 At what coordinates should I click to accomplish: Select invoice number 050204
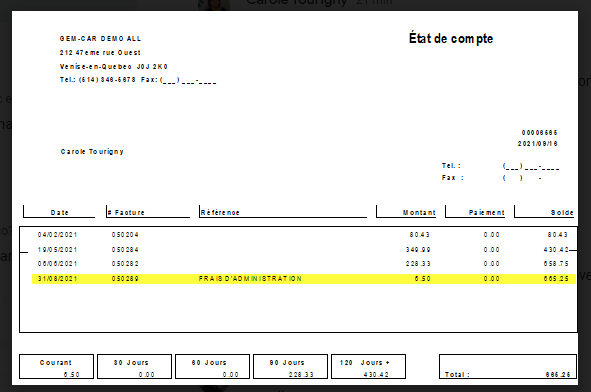[125, 235]
